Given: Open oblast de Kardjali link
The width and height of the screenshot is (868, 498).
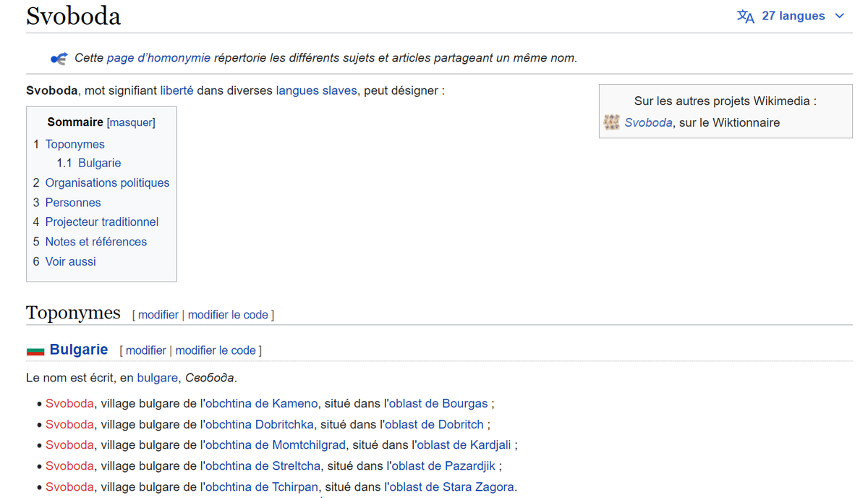Looking at the screenshot, I should click(x=464, y=444).
